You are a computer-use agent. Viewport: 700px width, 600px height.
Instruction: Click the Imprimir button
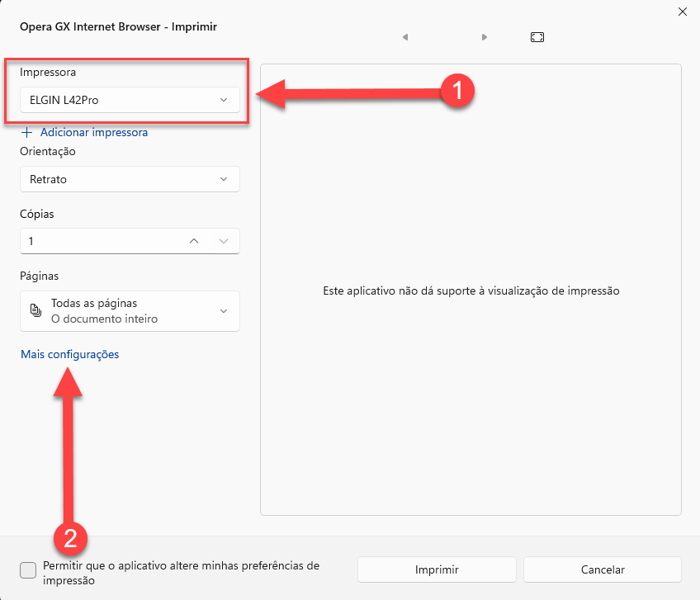click(437, 569)
